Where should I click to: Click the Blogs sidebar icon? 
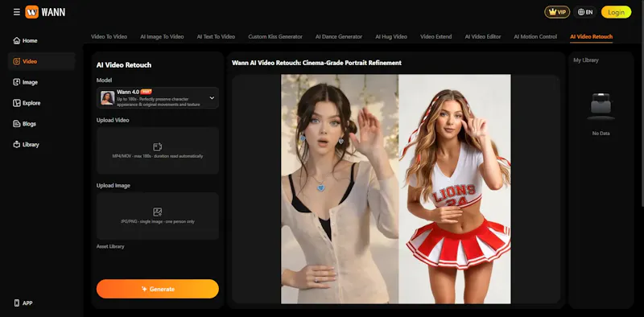point(16,124)
